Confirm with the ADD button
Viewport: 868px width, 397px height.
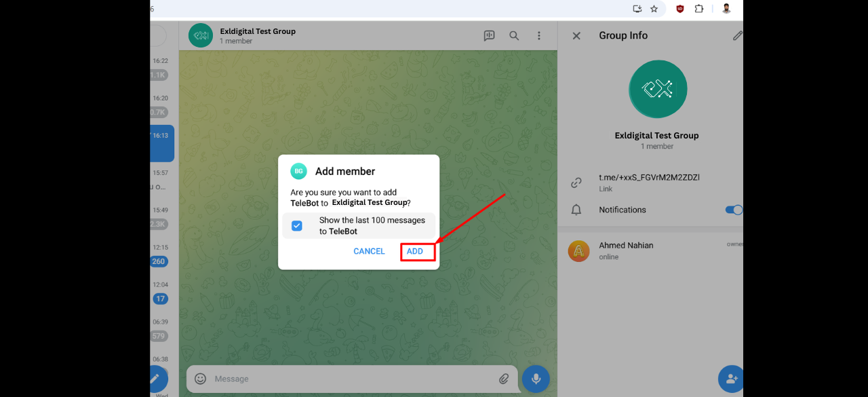pyautogui.click(x=415, y=252)
